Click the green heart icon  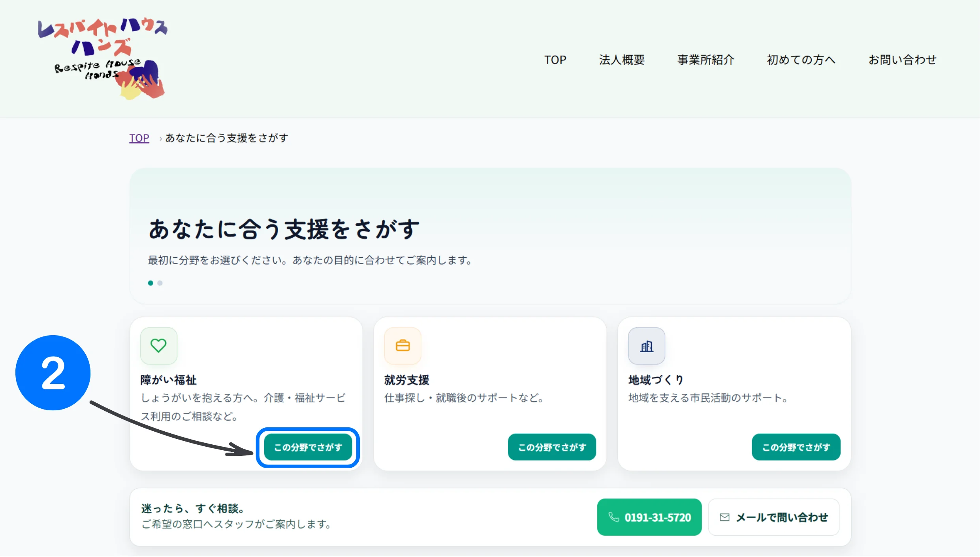pyautogui.click(x=158, y=346)
